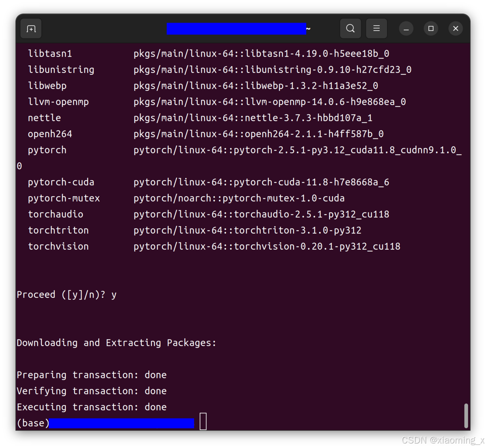The width and height of the screenshot is (486, 448).
Task: Select the pytorch package line
Action: click(47, 150)
